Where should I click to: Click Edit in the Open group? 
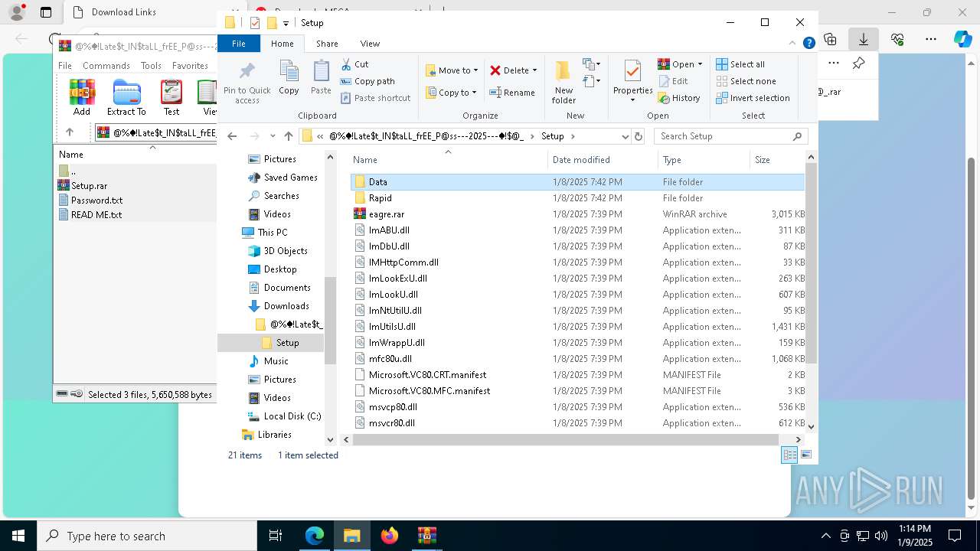pyautogui.click(x=673, y=81)
